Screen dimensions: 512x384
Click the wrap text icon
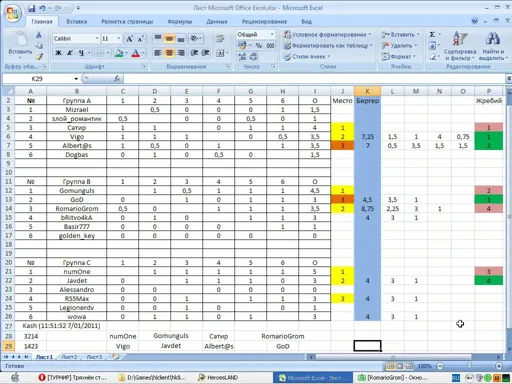220,39
